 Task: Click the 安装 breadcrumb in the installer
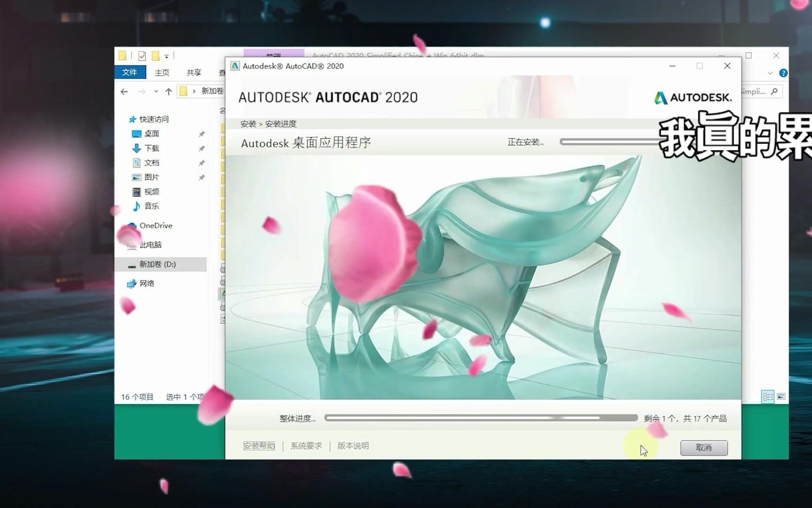[x=248, y=124]
